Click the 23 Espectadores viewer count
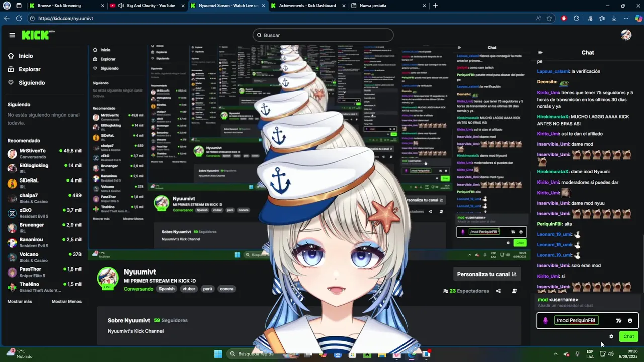 466,291
